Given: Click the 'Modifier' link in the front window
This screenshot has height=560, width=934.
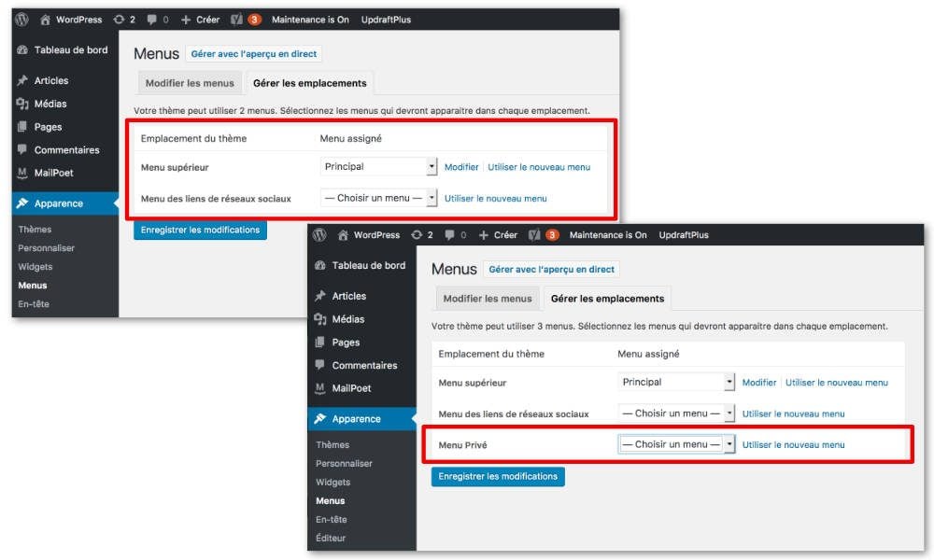Looking at the screenshot, I should (x=758, y=382).
